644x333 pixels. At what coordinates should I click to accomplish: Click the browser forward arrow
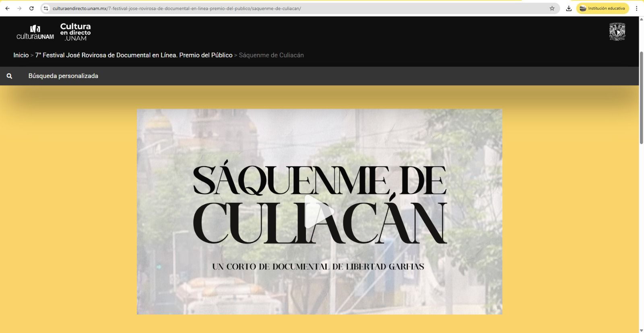19,8
